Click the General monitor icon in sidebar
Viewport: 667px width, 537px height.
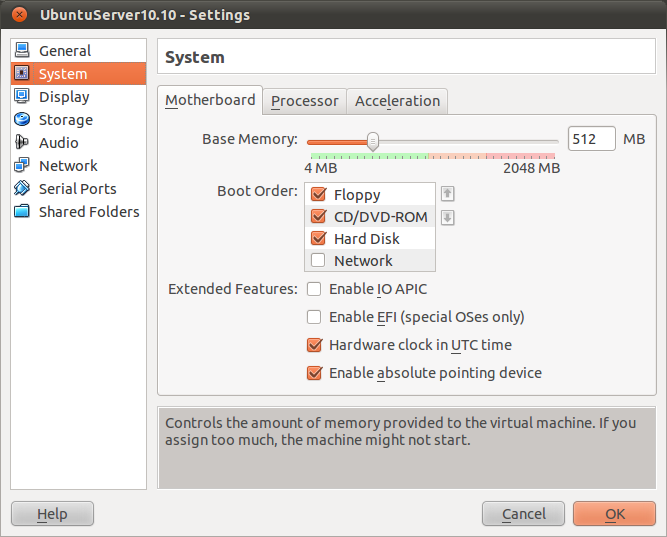click(21, 51)
